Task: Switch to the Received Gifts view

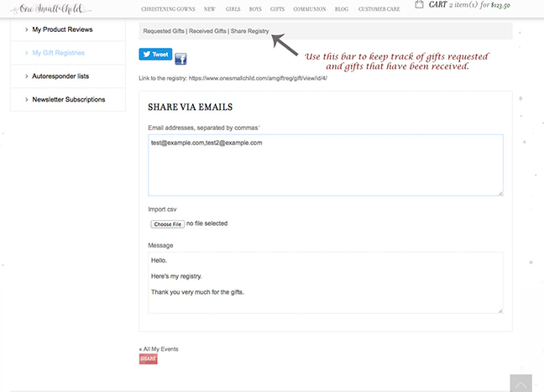Action: 207,31
